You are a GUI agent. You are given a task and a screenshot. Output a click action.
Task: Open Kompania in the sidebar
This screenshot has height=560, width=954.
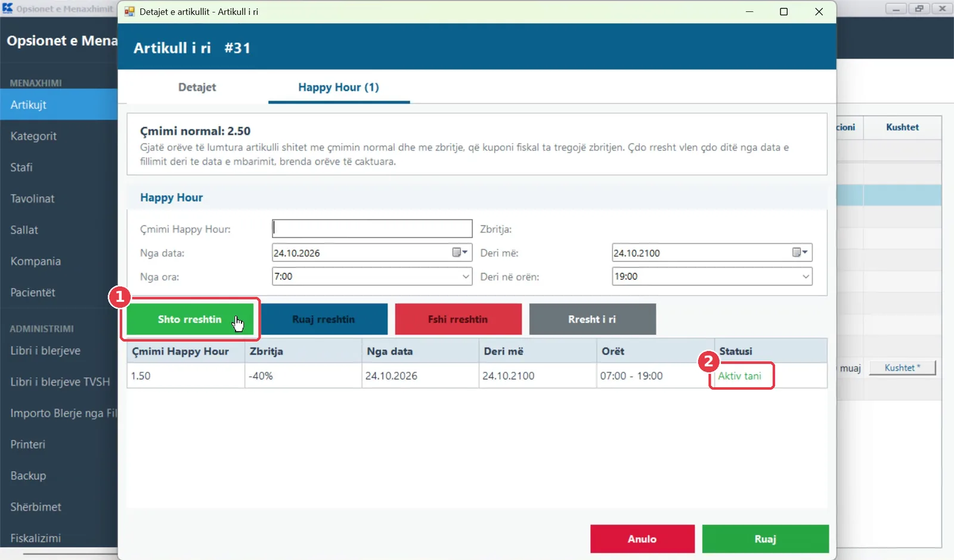pyautogui.click(x=59, y=261)
